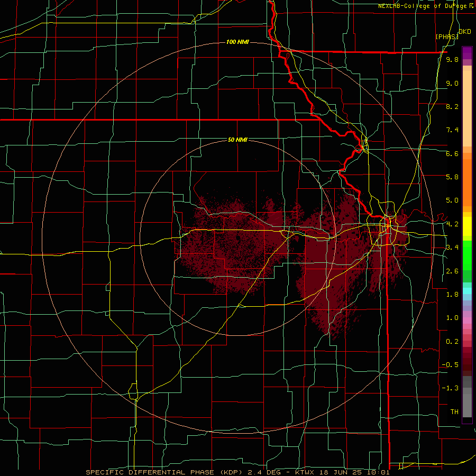
Task: Click the 100 NMI range ring label
Action: click(x=237, y=42)
